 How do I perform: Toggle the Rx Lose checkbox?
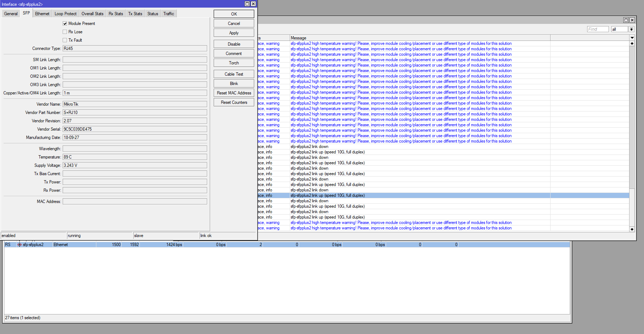coord(65,32)
